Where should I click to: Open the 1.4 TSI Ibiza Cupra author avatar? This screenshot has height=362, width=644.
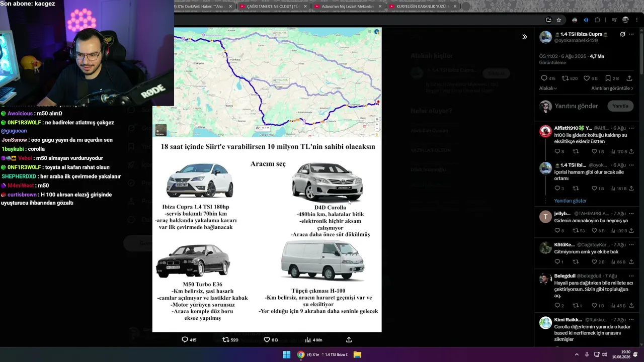545,37
